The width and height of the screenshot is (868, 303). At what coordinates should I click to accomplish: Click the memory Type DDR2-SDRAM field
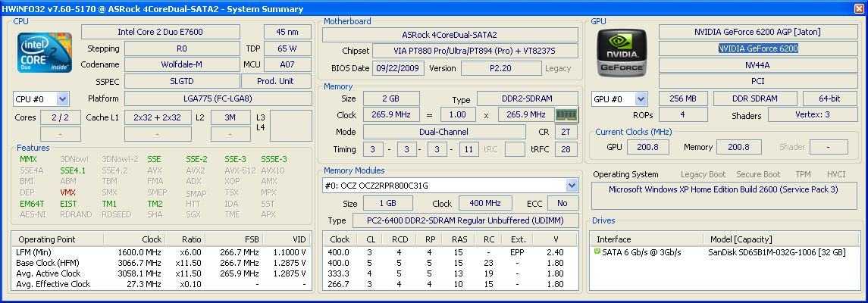tap(528, 99)
